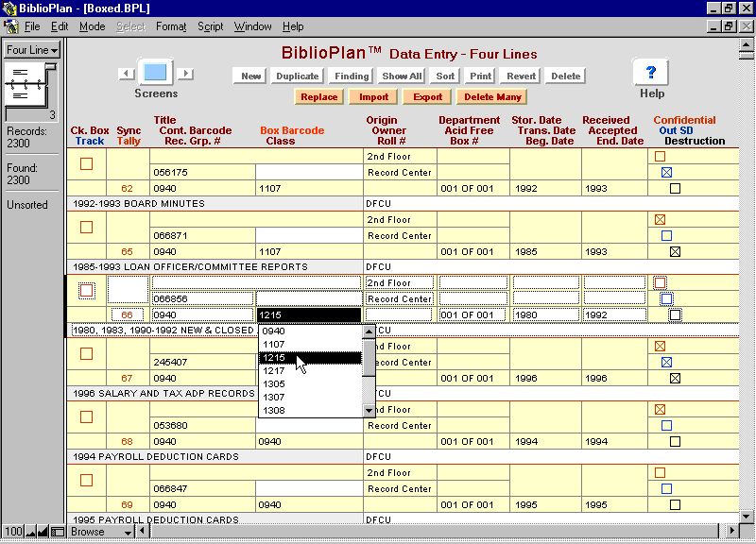The width and height of the screenshot is (756, 544).
Task: Click the Export button
Action: click(427, 97)
